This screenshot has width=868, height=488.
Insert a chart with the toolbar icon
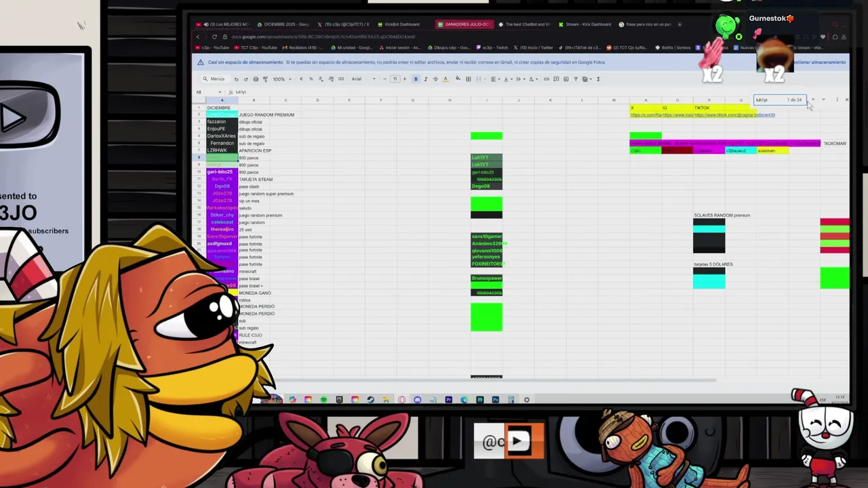click(566, 79)
